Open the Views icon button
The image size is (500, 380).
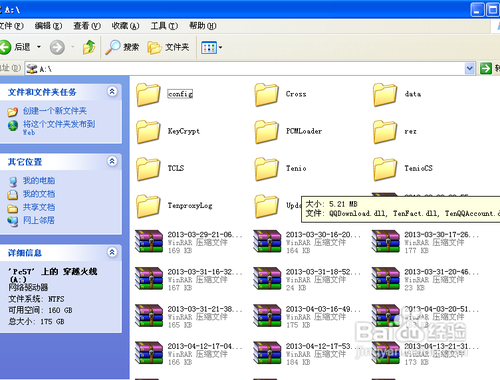pos(209,48)
